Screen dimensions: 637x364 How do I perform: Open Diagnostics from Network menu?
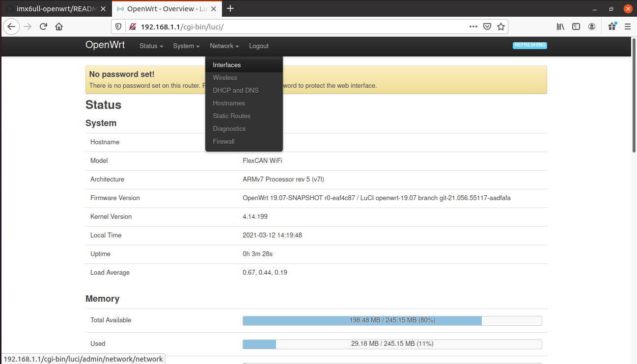[x=244, y=129]
